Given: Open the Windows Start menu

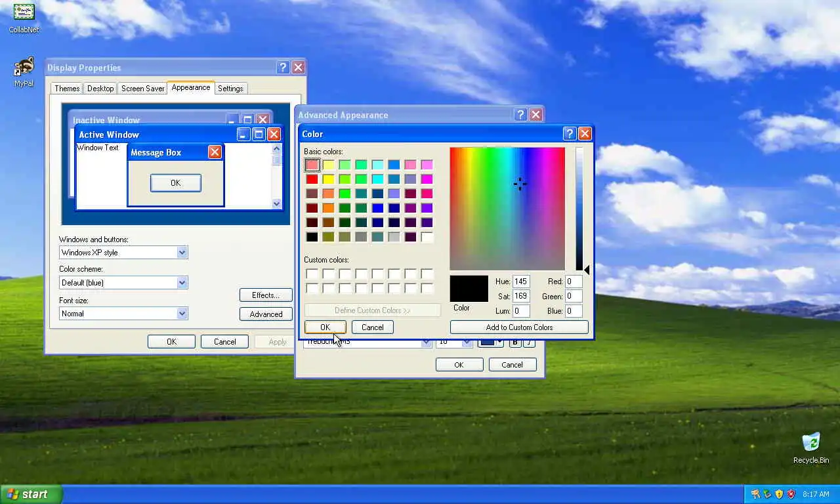Looking at the screenshot, I should 31,494.
